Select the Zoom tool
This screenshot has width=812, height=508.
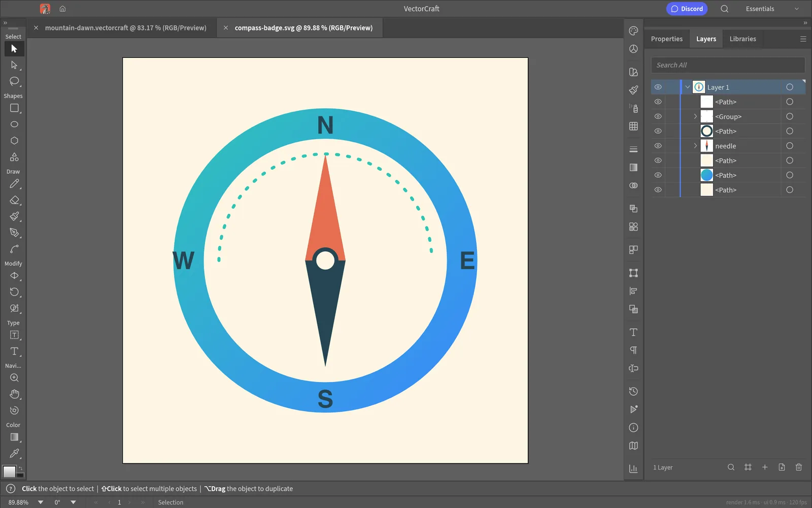[x=14, y=378]
